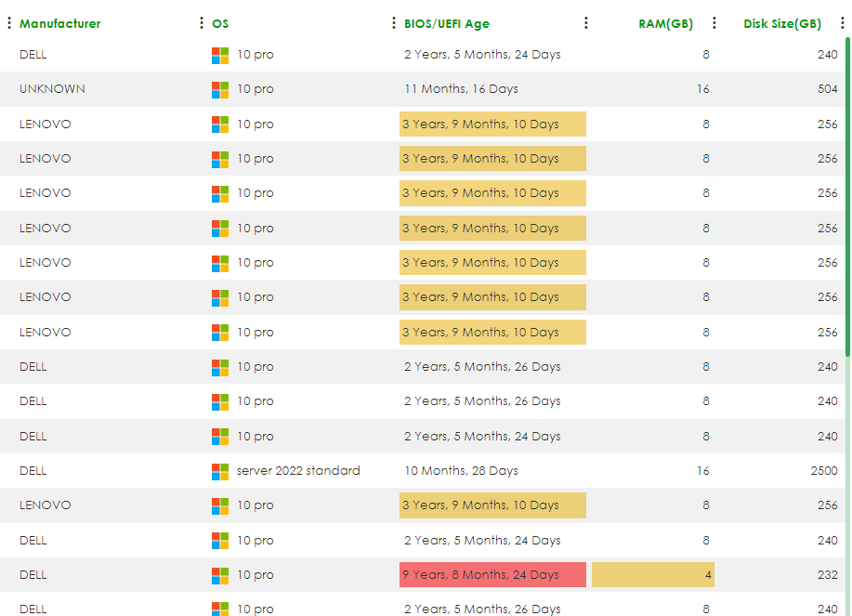Click the Windows logo beside server 2022 standard
852x616 pixels.
coord(219,471)
